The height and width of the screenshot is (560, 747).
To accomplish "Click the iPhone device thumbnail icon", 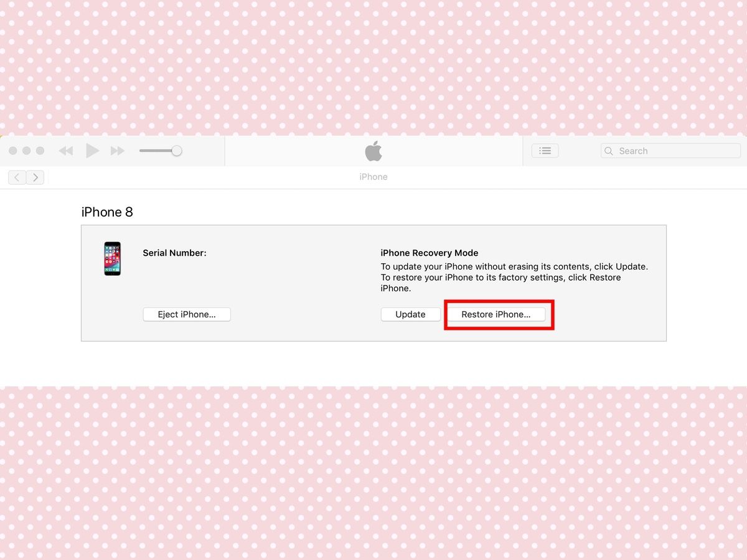I will [113, 258].
